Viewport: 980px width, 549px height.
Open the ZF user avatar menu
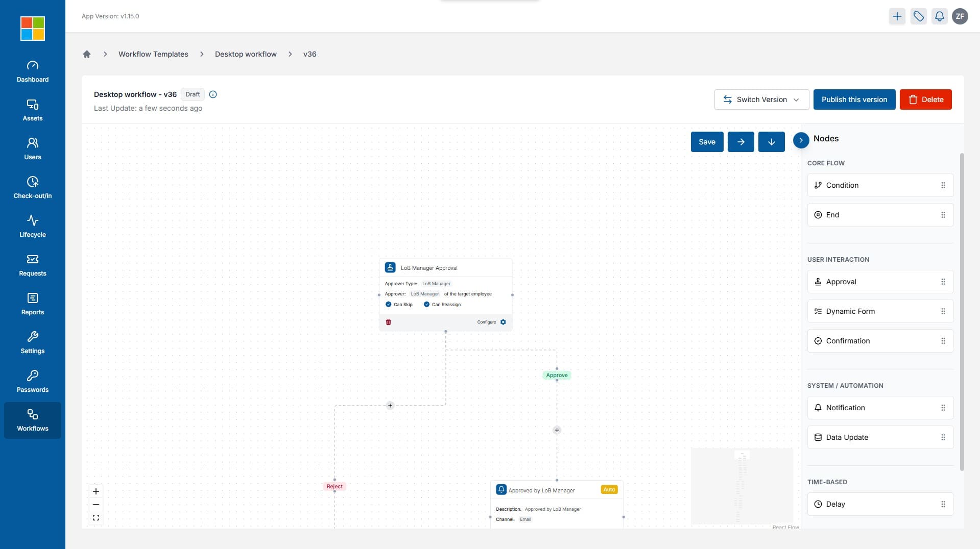coord(960,16)
